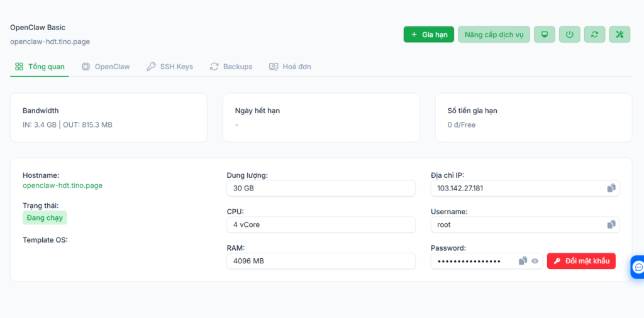Click the CPU 4 vCore field

[x=321, y=224]
